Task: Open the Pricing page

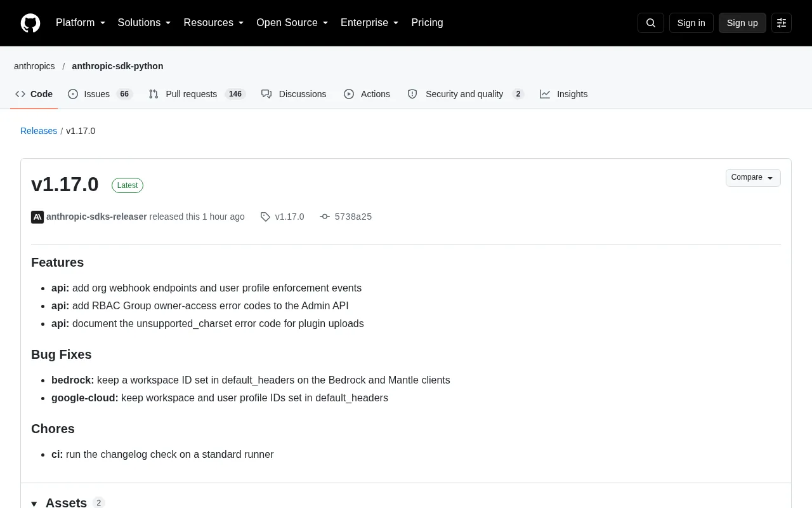Action: pyautogui.click(x=427, y=23)
